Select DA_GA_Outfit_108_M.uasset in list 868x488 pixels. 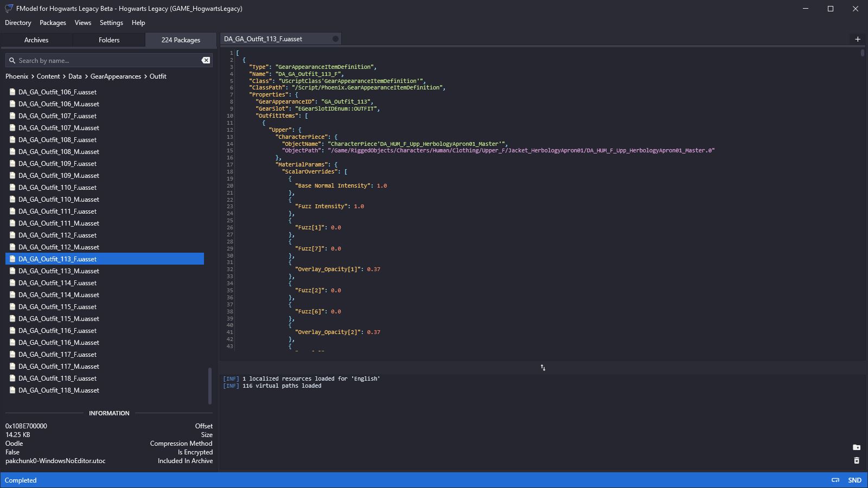(x=105, y=152)
